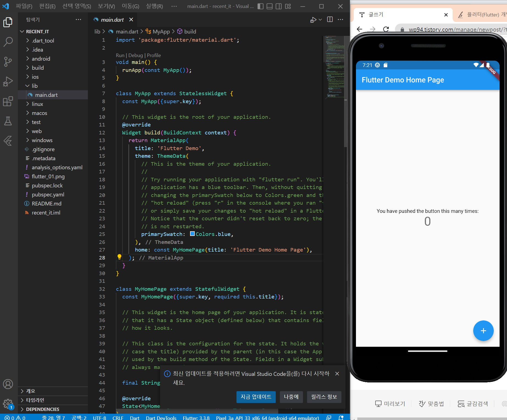
Task: Click the settings gear in emulator status bar
Action: point(378,65)
